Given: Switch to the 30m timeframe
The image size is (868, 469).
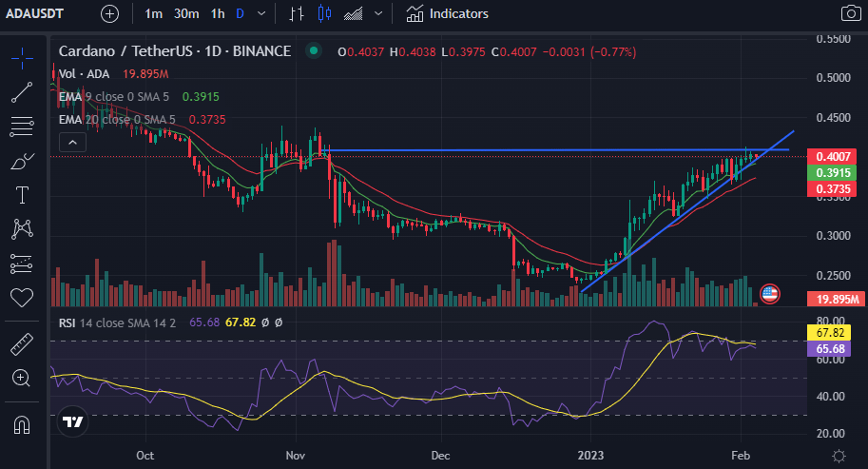Looking at the screenshot, I should coord(186,13).
